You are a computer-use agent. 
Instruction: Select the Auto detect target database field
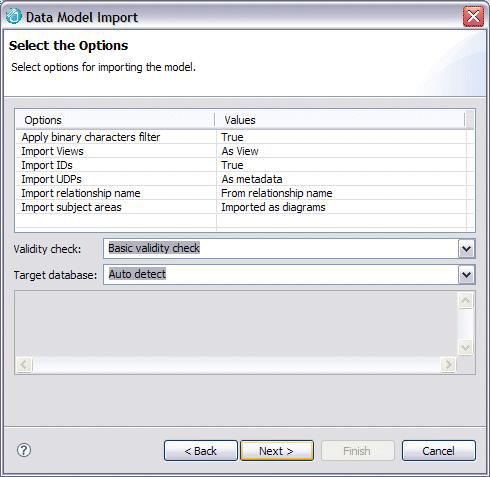click(281, 275)
